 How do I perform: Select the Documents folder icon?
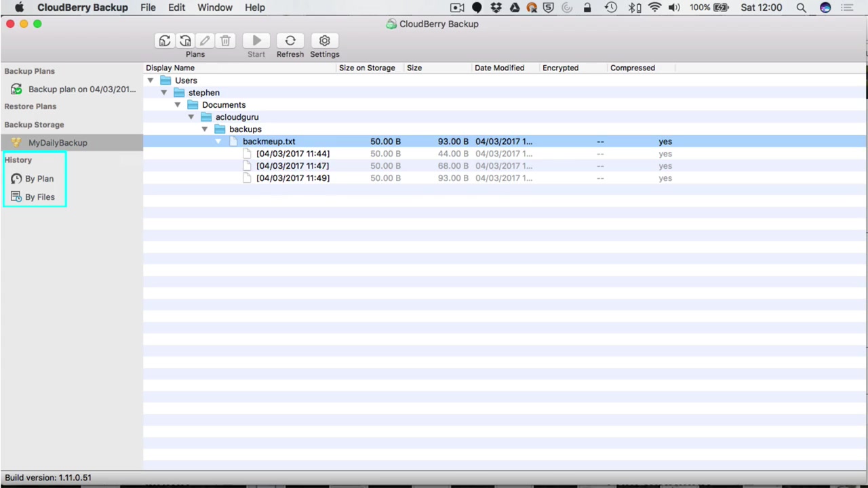[193, 105]
